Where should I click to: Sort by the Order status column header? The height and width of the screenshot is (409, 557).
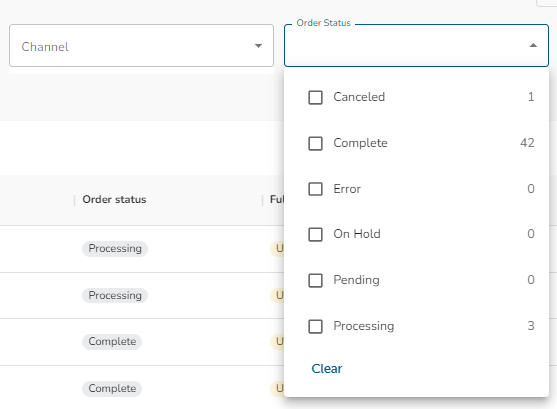114,199
